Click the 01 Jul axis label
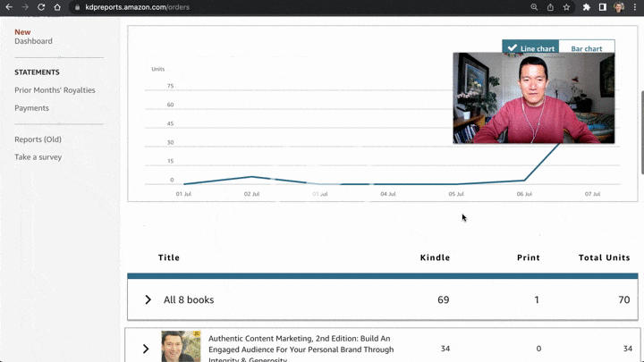This screenshot has height=362, width=644. 183,194
